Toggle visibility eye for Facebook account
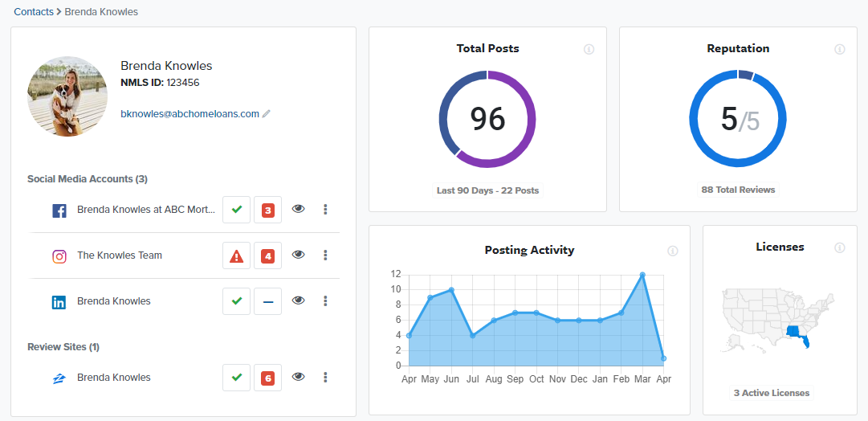868x421 pixels. [299, 210]
